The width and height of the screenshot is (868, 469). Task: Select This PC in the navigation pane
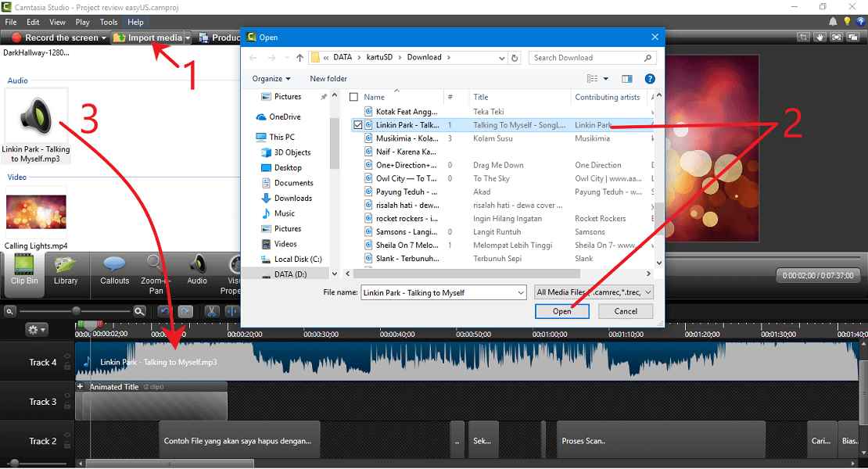(x=275, y=137)
